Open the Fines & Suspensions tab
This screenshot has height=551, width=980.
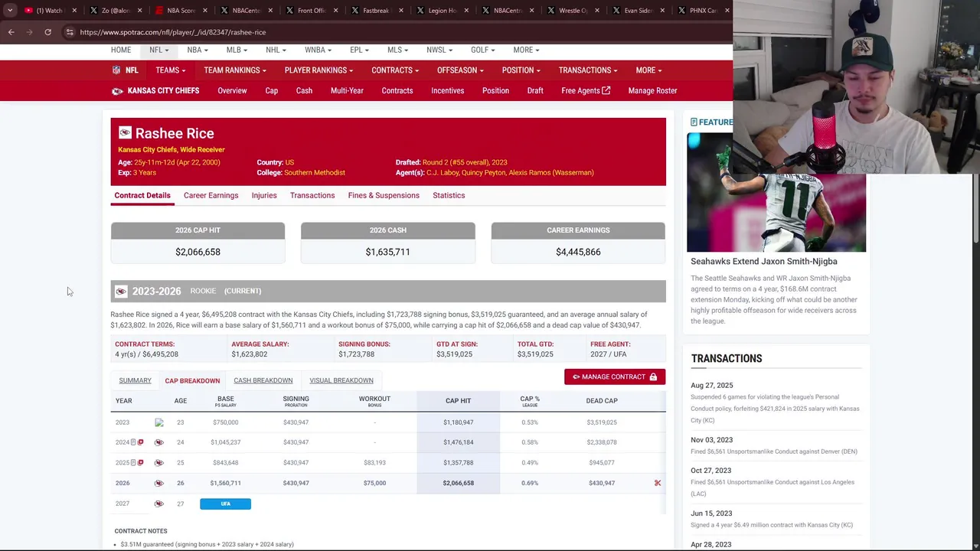(384, 195)
